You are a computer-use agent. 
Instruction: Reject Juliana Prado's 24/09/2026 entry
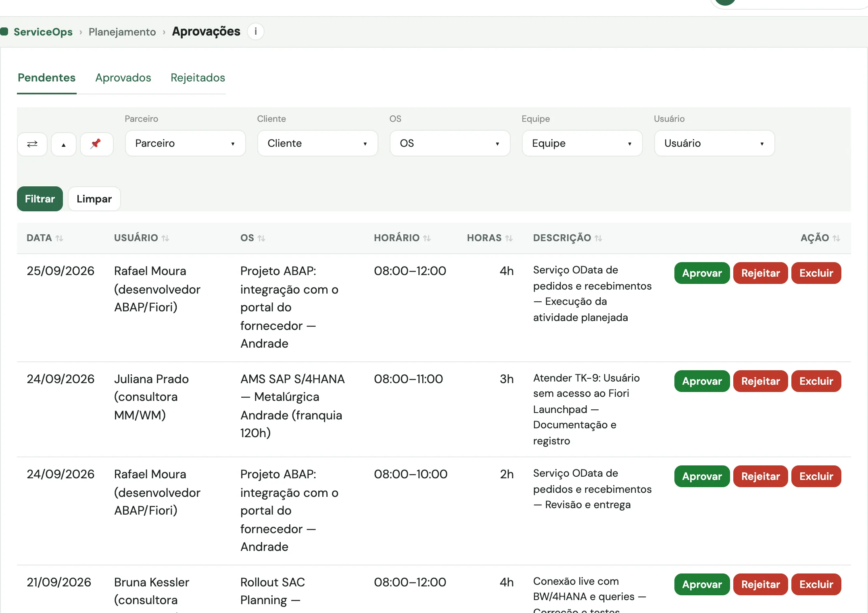click(761, 381)
